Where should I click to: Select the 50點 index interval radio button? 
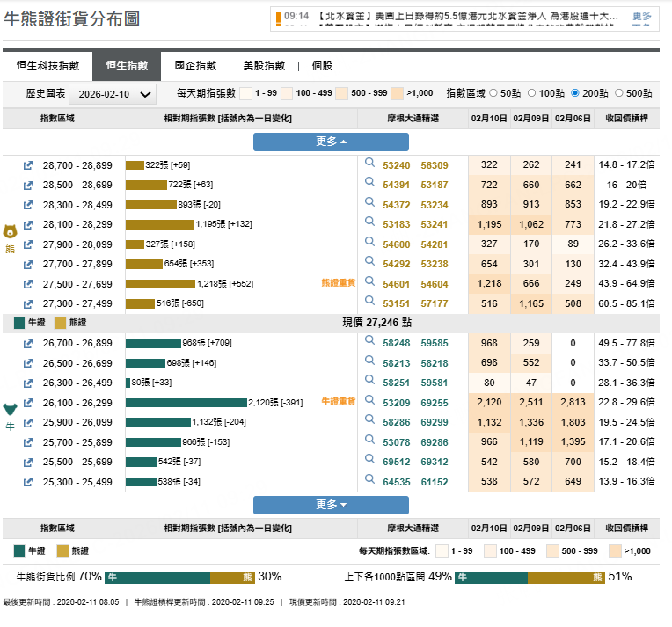pos(493,93)
